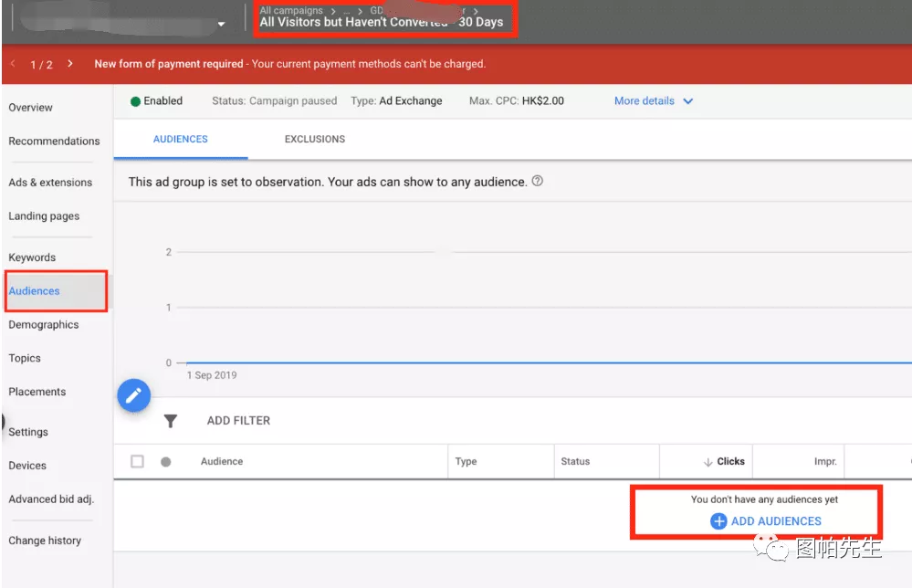Switch to the Exclusions tab
The image size is (912, 588).
click(x=314, y=140)
